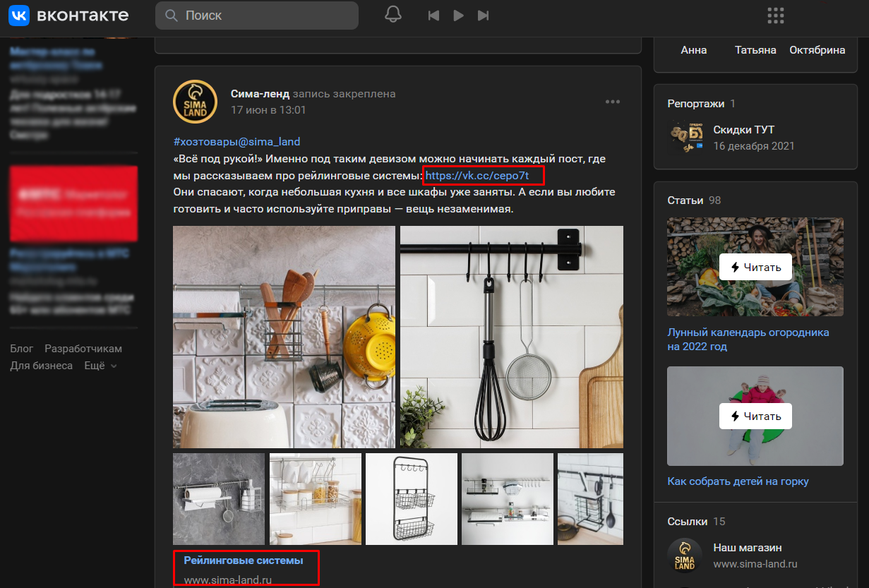Open the Разработчикам footer link
This screenshot has height=588, width=869.
tap(83, 349)
